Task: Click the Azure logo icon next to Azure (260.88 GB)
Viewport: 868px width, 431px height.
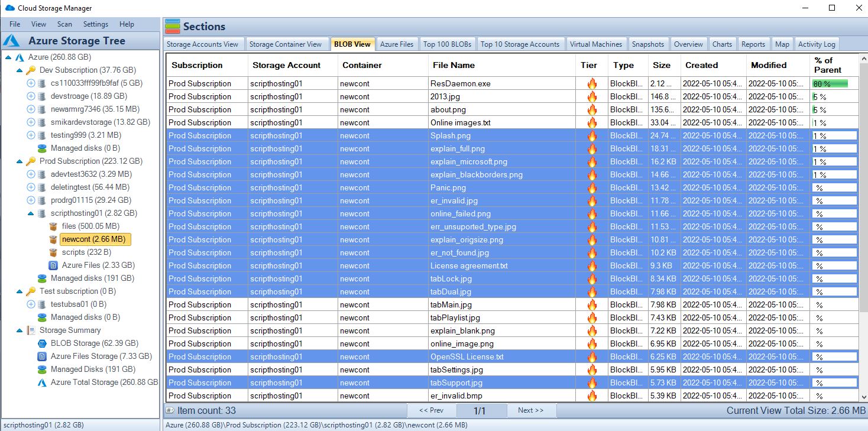Action: pyautogui.click(x=20, y=57)
